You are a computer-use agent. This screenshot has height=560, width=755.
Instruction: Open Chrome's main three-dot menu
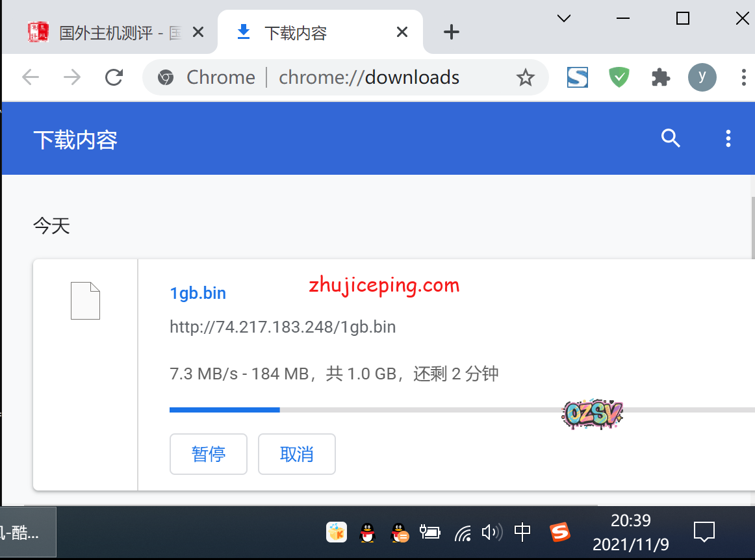(743, 78)
